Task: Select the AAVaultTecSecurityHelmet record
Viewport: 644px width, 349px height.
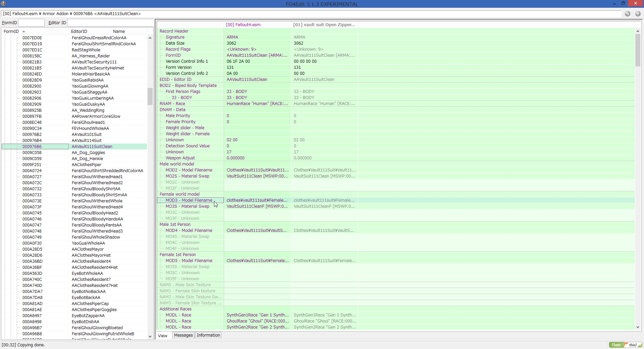Action: (98, 68)
